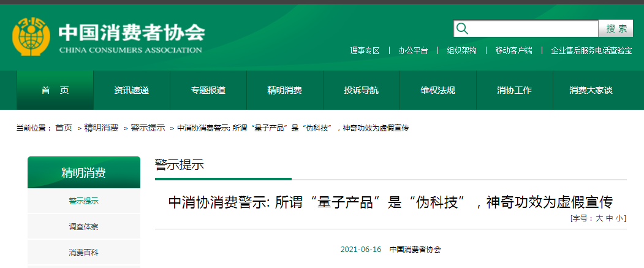Image resolution: width=644 pixels, height=268 pixels.
Task: Click the 精明消费 sidebar header
Action: [x=84, y=172]
